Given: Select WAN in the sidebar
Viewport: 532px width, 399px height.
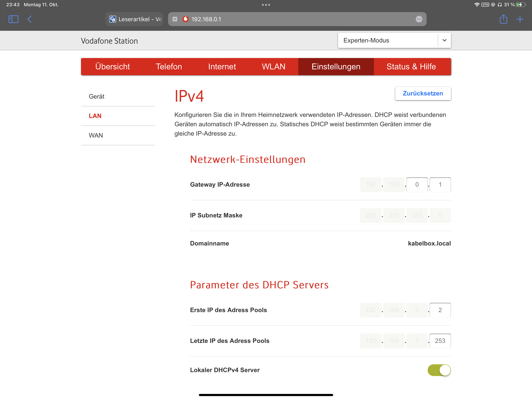Looking at the screenshot, I should [x=96, y=135].
